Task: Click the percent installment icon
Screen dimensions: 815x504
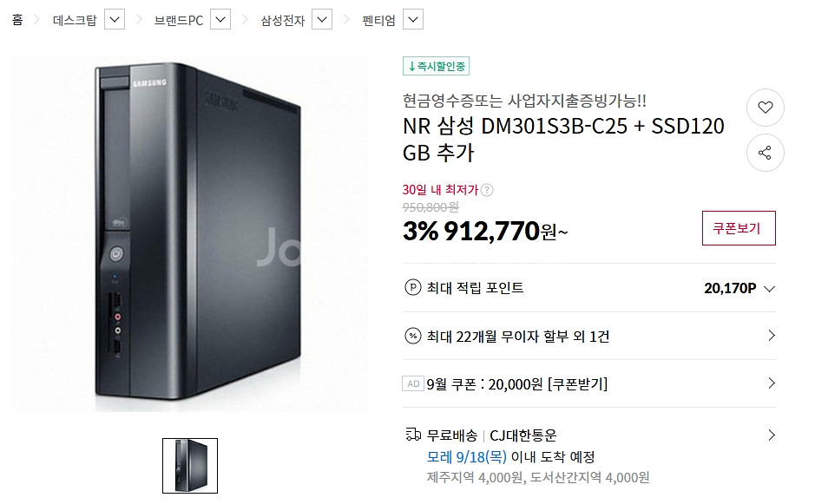Action: click(413, 336)
